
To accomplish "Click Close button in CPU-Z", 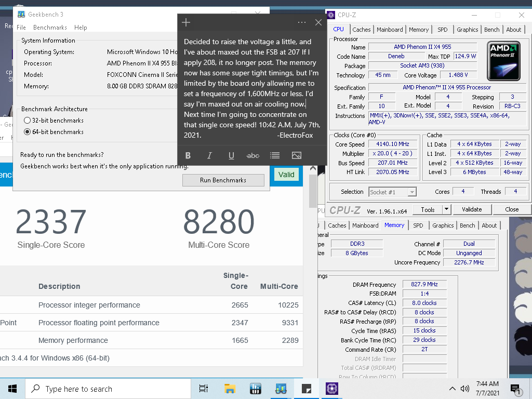I will pyautogui.click(x=512, y=210).
